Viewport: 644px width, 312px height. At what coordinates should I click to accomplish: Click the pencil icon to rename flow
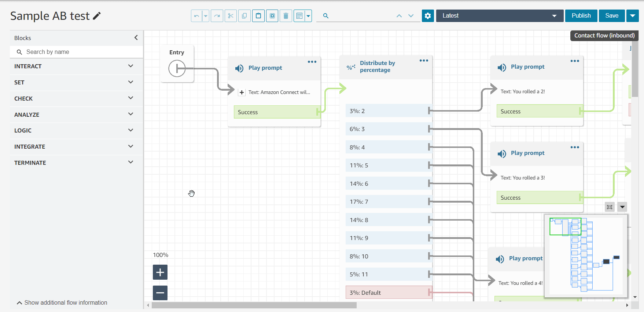click(x=97, y=16)
